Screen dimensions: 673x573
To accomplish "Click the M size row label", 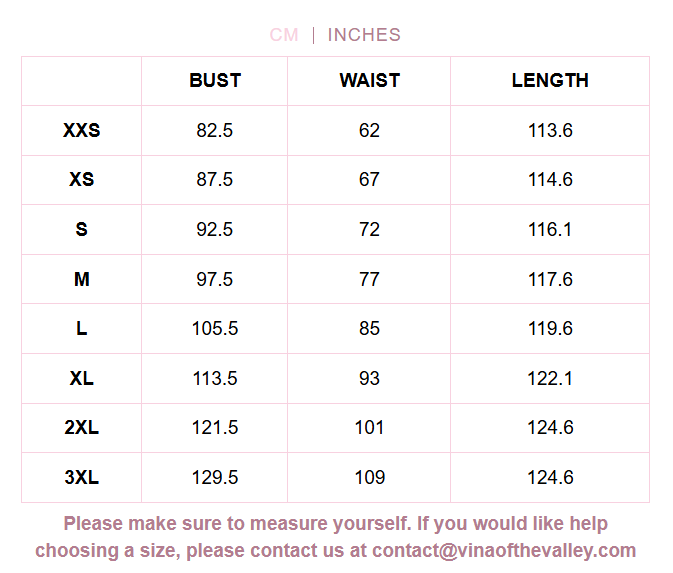I will (82, 280).
